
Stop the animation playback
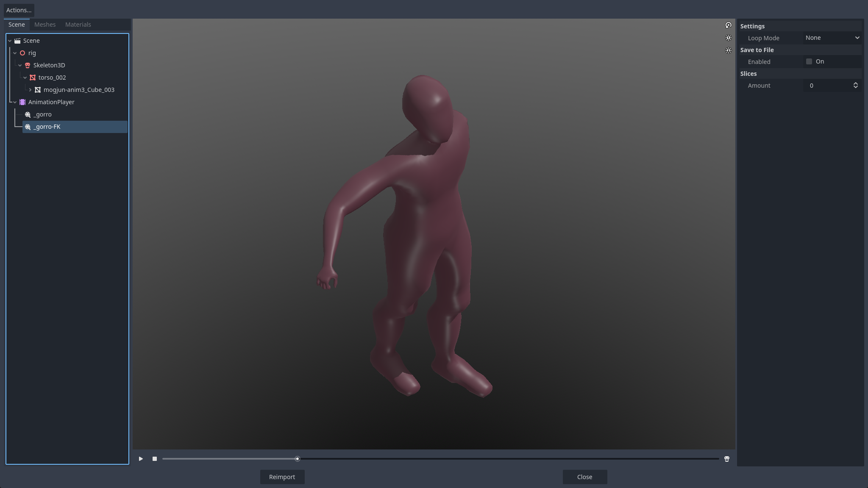coord(155,459)
